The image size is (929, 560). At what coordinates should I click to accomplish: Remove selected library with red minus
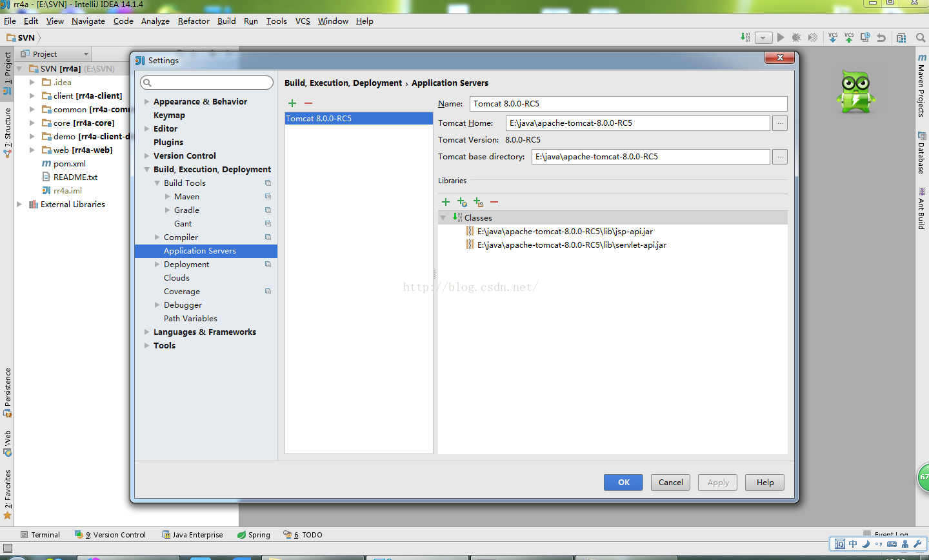494,202
